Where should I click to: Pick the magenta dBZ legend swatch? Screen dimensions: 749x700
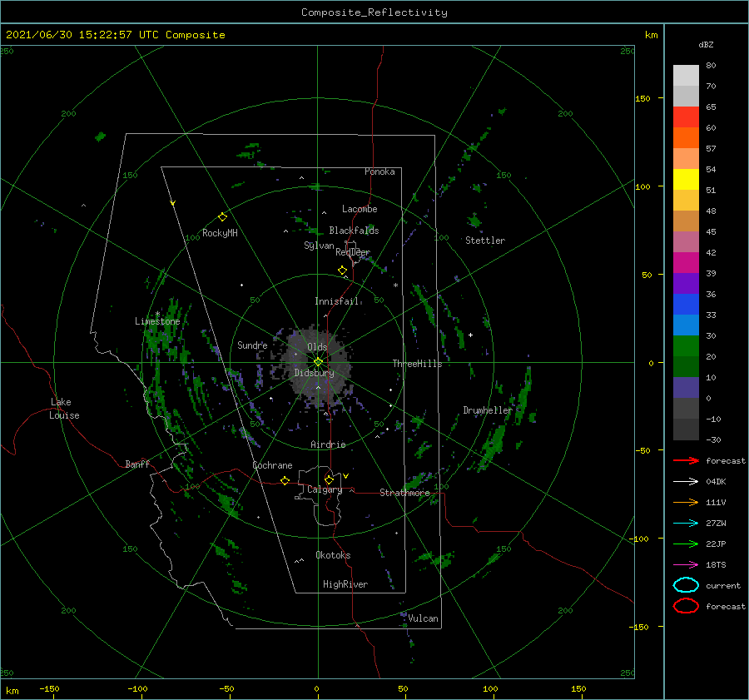686,262
